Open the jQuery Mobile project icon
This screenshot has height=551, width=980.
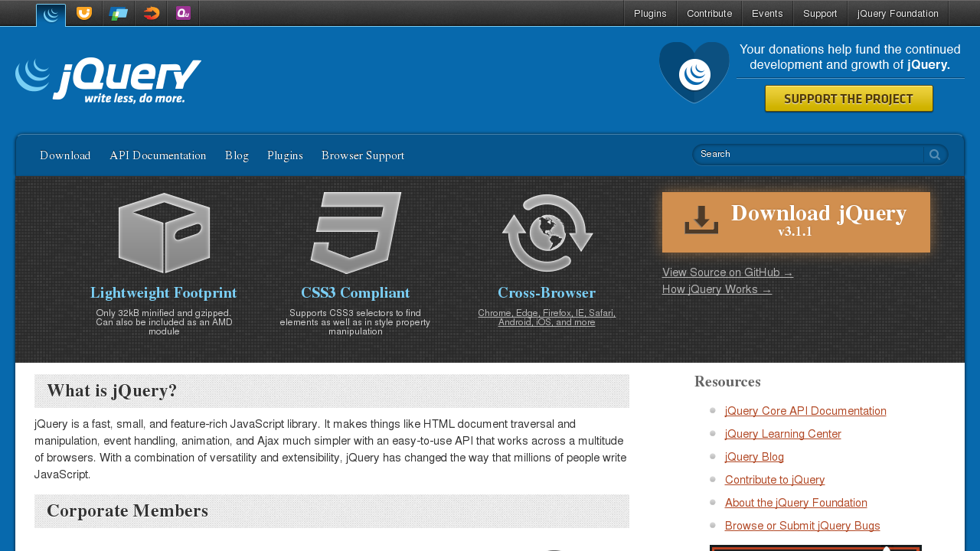(x=119, y=13)
